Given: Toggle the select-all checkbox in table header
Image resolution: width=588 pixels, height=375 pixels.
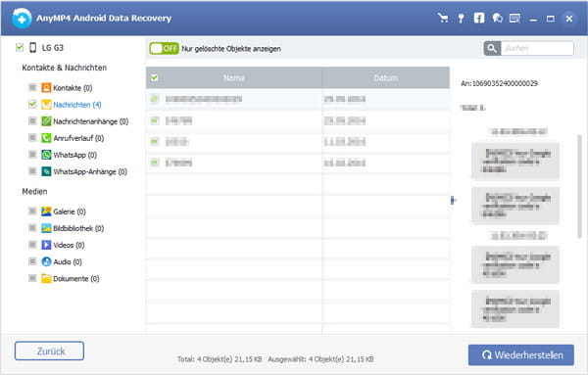Looking at the screenshot, I should 154,77.
